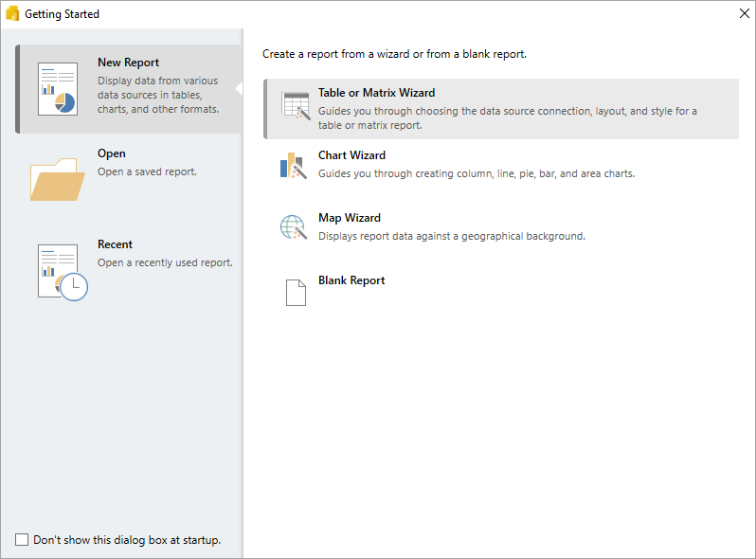The width and height of the screenshot is (756, 559).
Task: Close the Getting Started dialog
Action: 745,13
